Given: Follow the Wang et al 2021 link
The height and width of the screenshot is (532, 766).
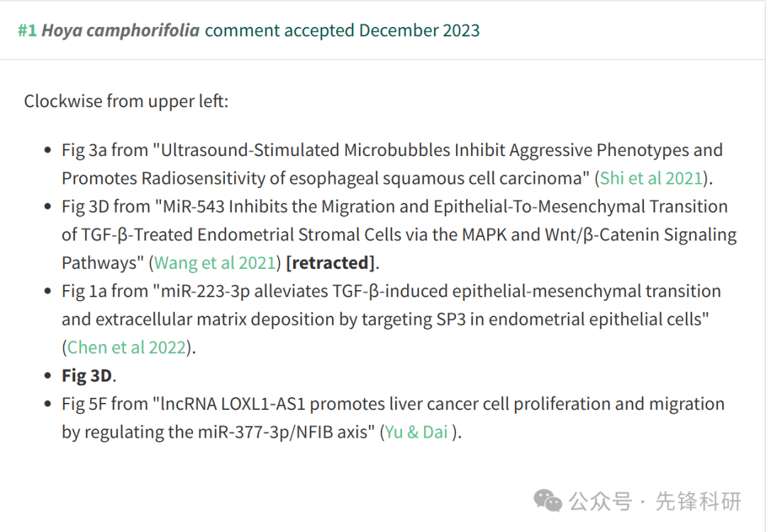Looking at the screenshot, I should tap(215, 263).
